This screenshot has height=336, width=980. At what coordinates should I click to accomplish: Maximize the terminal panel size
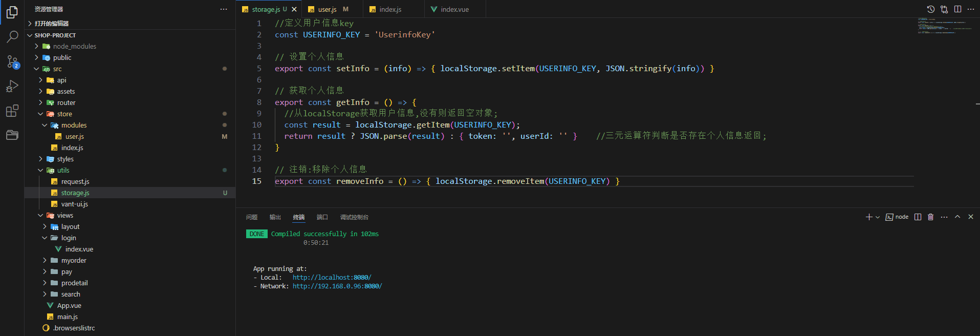[957, 217]
